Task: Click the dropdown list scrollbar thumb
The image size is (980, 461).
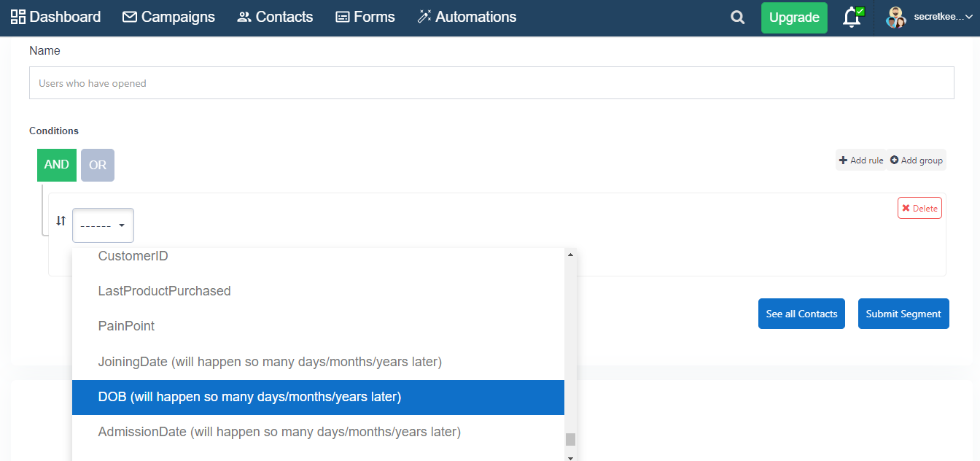Action: (x=570, y=439)
